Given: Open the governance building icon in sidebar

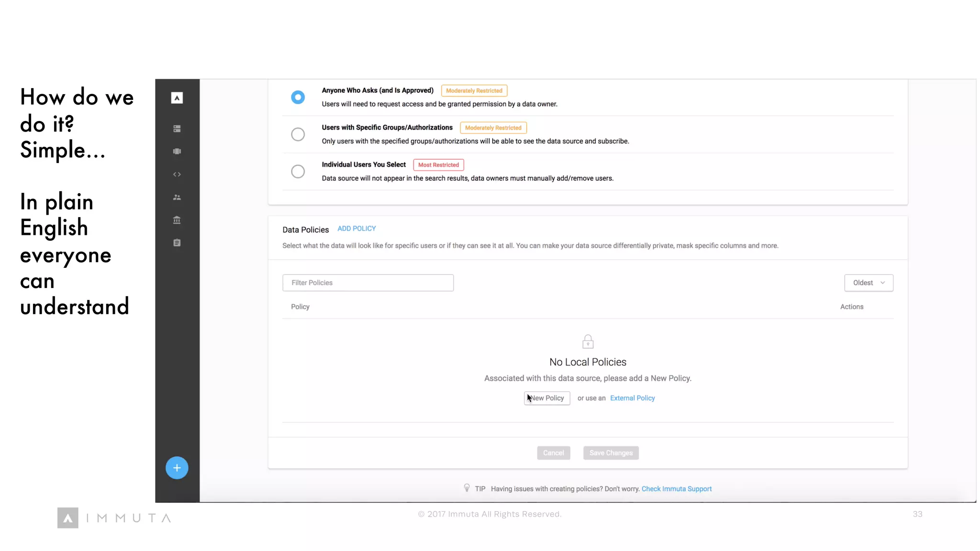Looking at the screenshot, I should [177, 220].
